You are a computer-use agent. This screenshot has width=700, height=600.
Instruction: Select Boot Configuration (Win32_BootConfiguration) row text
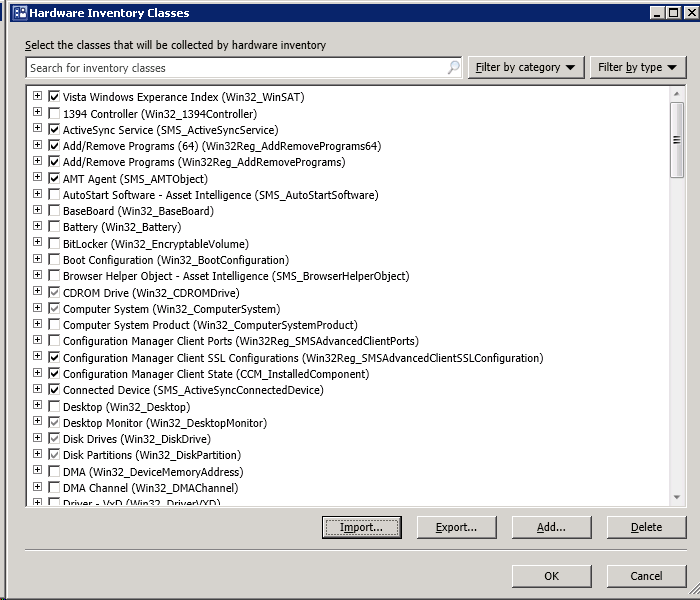pos(176,260)
